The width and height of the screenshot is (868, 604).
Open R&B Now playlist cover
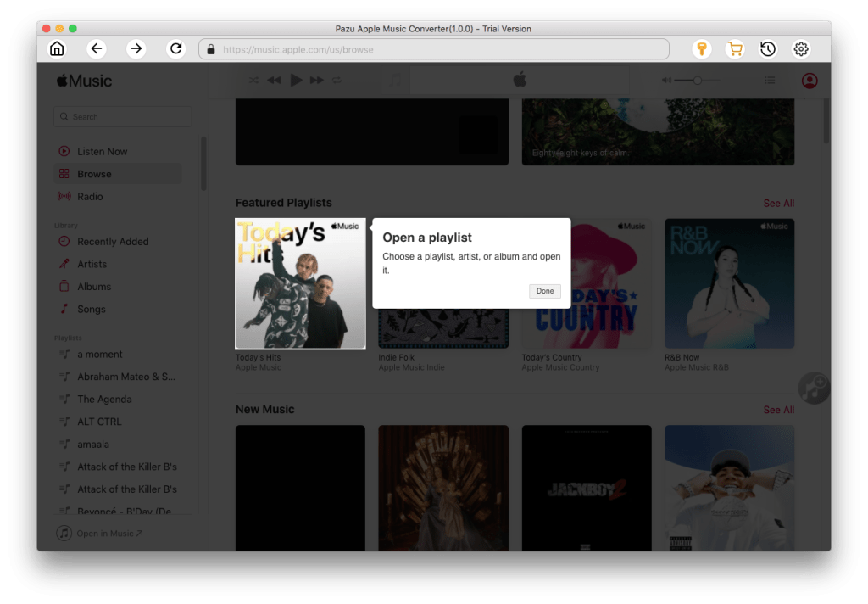coord(730,283)
